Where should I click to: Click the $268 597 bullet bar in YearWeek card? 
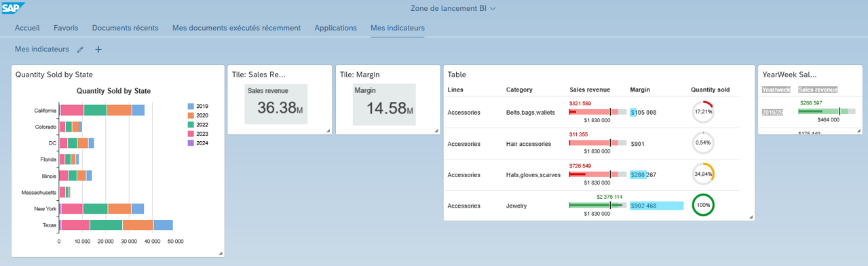827,111
